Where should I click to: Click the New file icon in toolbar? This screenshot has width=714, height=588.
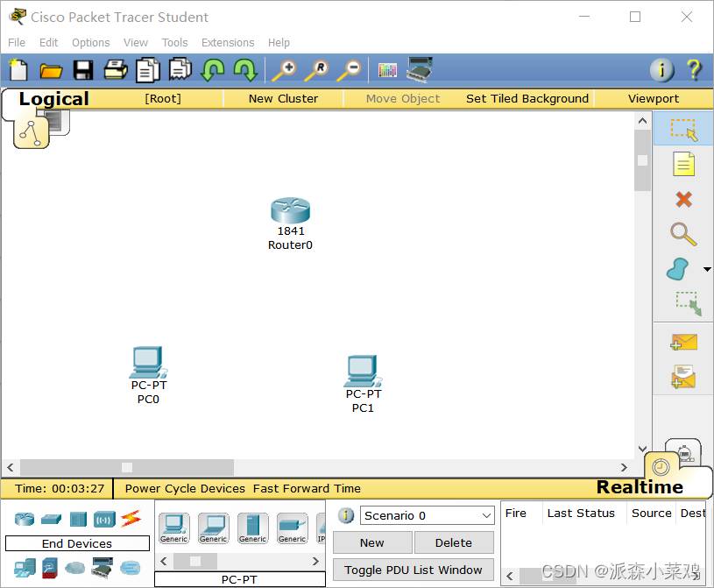coord(18,70)
